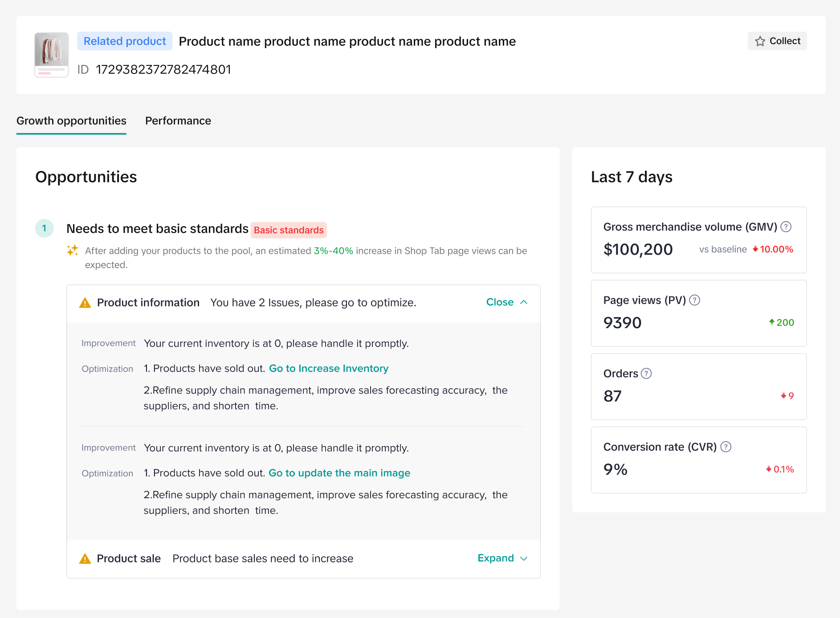The width and height of the screenshot is (840, 618).
Task: Click the chevron next to Expand
Action: point(524,559)
